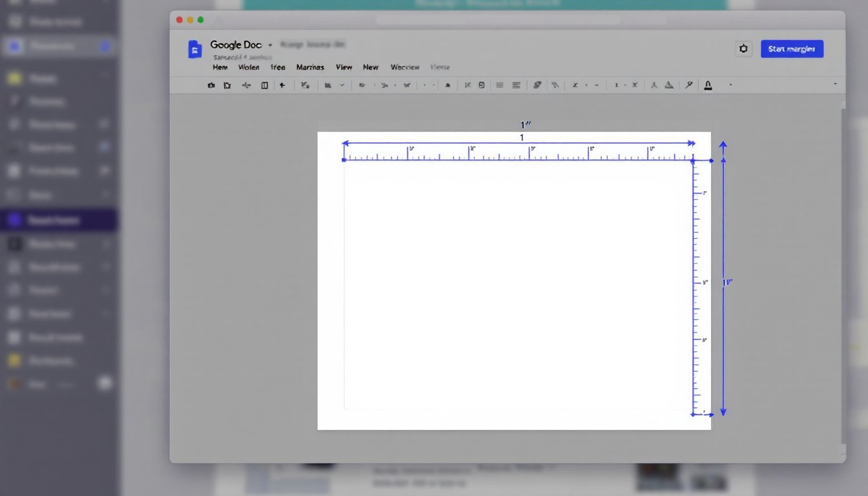Open the 'View' menu
Image resolution: width=868 pixels, height=496 pixels.
344,67
